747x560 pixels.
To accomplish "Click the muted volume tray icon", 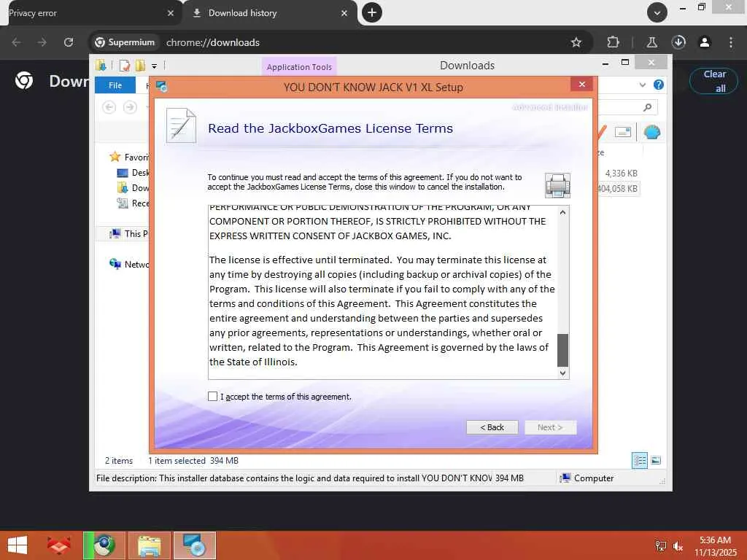I will tap(678, 546).
